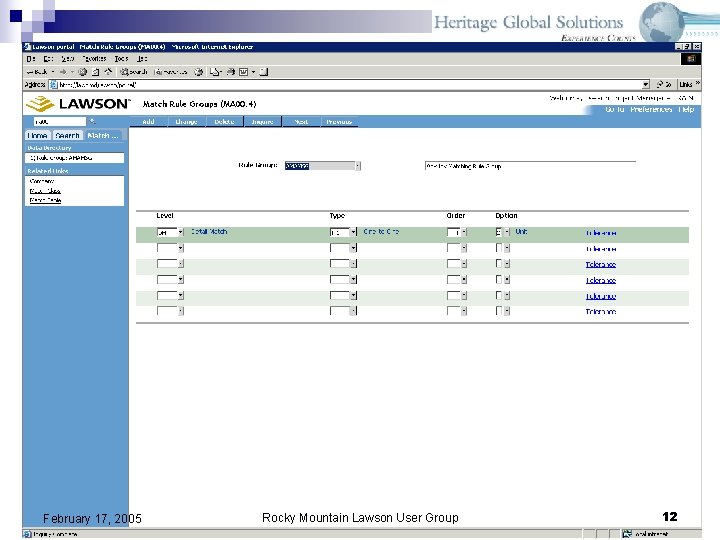Click the Lawson portal search box
This screenshot has width=720, height=540.
(60, 121)
